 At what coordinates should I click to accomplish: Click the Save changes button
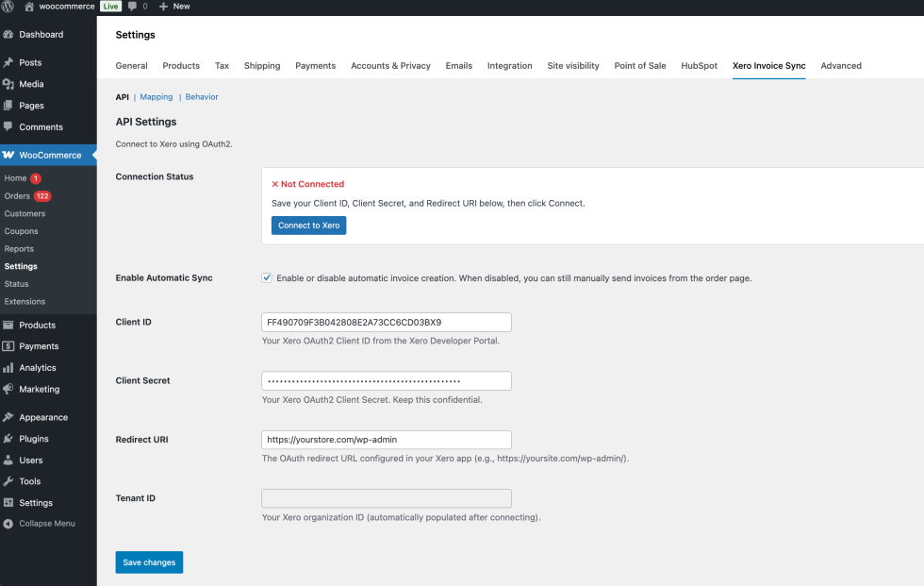pyautogui.click(x=149, y=562)
